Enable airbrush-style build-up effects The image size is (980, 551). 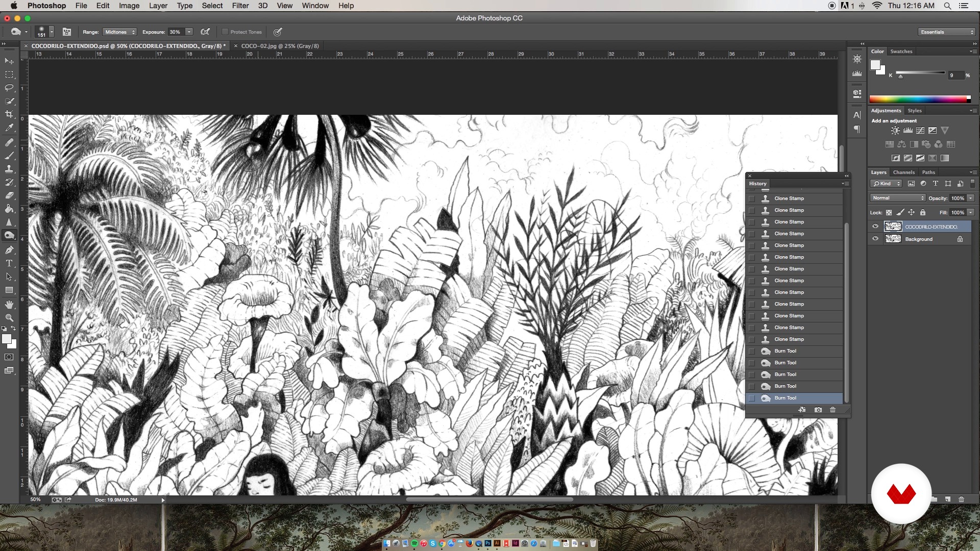point(205,32)
